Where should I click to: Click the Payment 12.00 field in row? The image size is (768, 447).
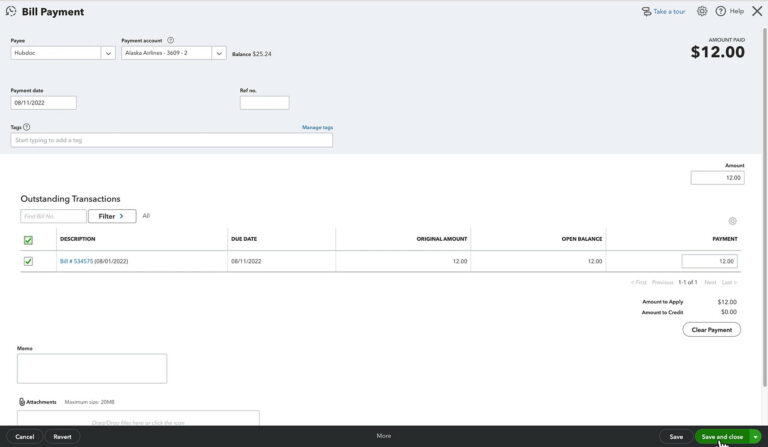(x=709, y=261)
